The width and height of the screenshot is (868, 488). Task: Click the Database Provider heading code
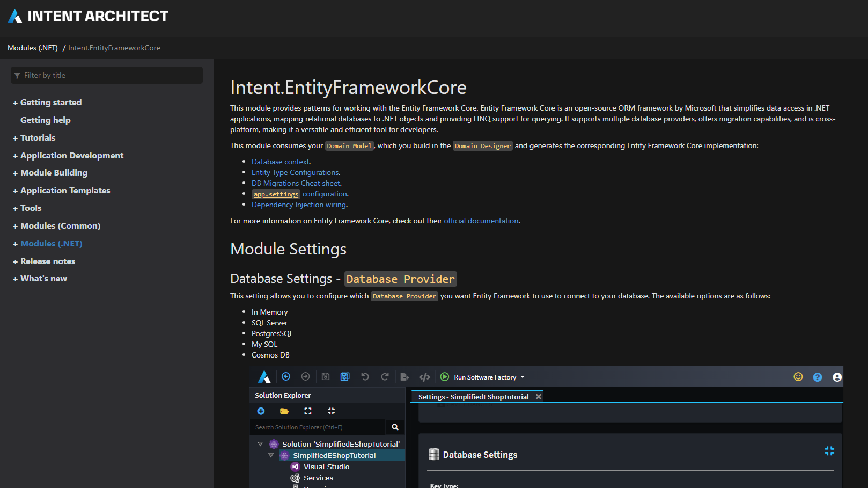pyautogui.click(x=400, y=279)
